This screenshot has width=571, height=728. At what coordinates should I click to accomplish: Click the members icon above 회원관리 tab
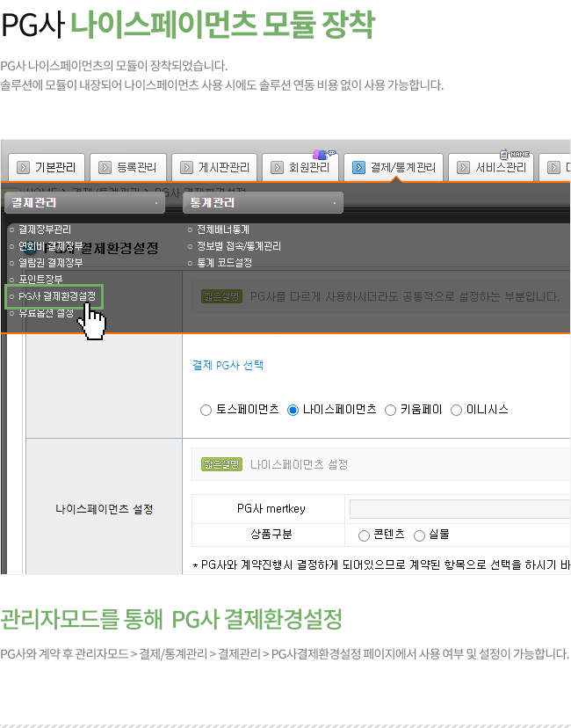(321, 154)
